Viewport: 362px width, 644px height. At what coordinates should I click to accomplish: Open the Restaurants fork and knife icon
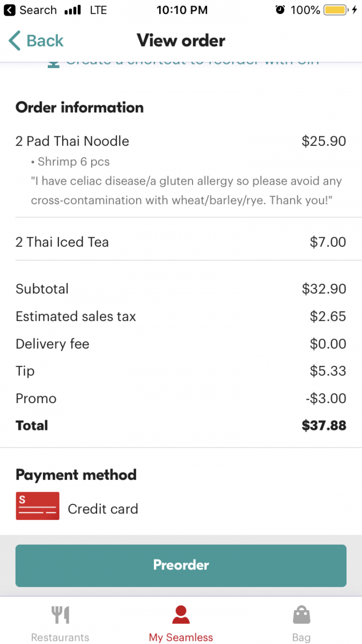[60, 615]
